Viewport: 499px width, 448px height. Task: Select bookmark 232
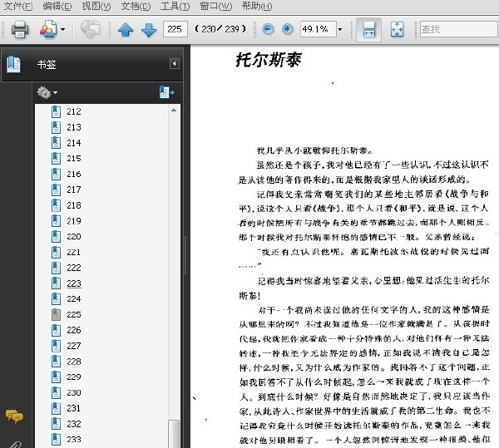pos(74,424)
